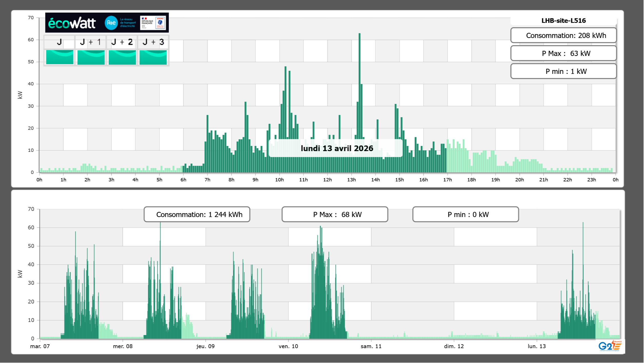Click the écoWatt logo
This screenshot has width=644, height=363.
pos(72,23)
